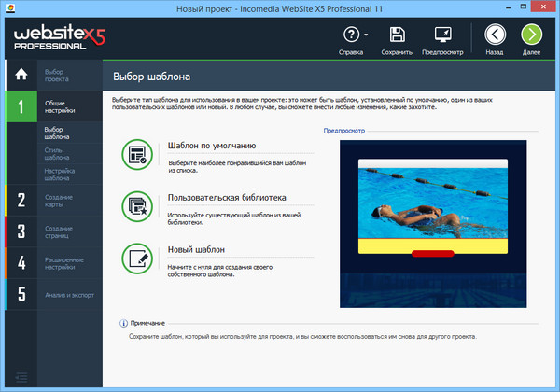
Task: Select the Шаблон по умолчанию icon
Action: 137,154
